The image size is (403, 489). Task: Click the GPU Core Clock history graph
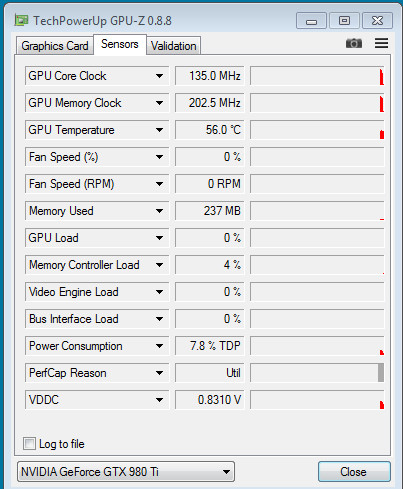click(x=317, y=76)
